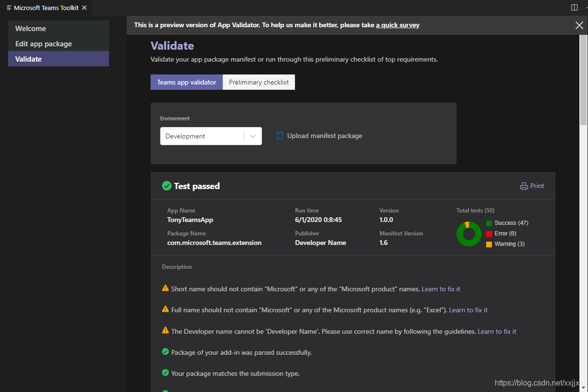Click package name com.microsoft.teams.extension

(214, 243)
